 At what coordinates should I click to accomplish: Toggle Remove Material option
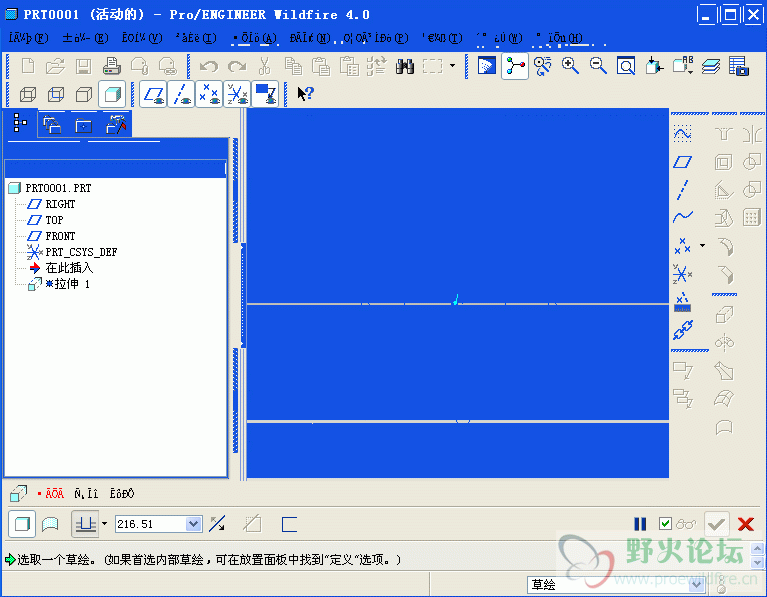point(252,524)
